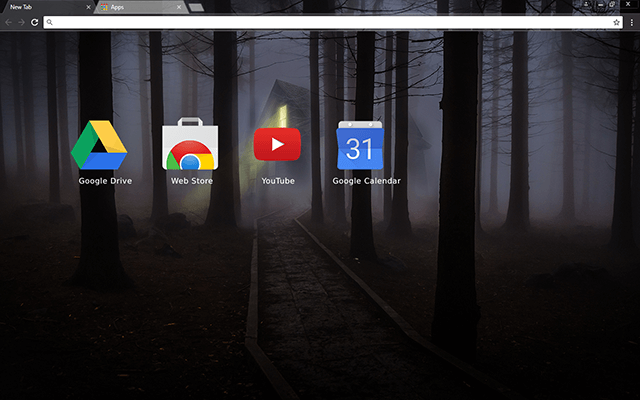Open the Chrome three-dot menu
The width and height of the screenshot is (640, 400).
coord(631,21)
